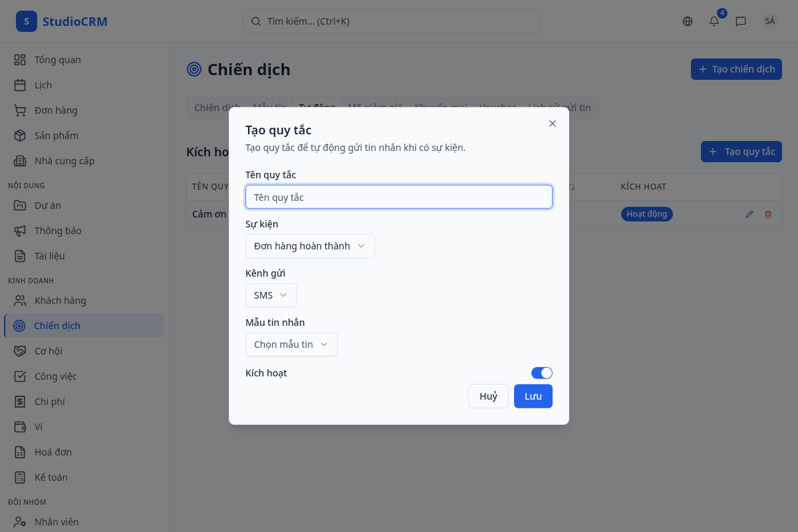The height and width of the screenshot is (532, 798).
Task: Click the Tìm kiếm search box
Action: [391, 21]
